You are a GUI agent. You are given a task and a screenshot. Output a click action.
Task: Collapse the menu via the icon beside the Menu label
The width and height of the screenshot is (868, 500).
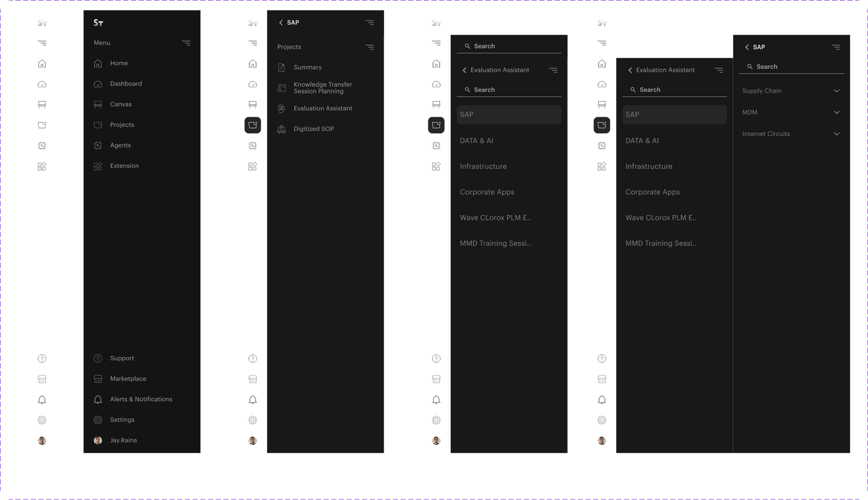click(x=186, y=43)
